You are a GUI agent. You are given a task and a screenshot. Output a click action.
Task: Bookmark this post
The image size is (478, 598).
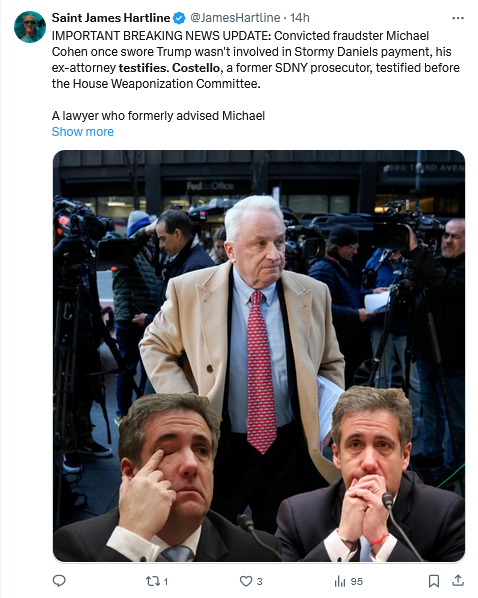pyautogui.click(x=433, y=581)
